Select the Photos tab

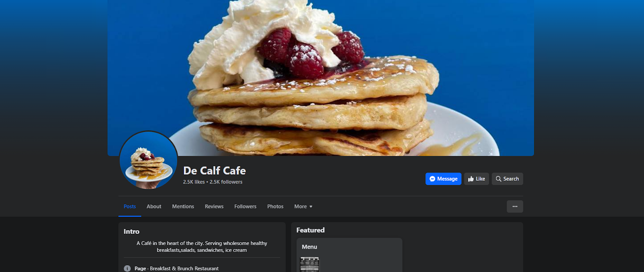(x=275, y=206)
